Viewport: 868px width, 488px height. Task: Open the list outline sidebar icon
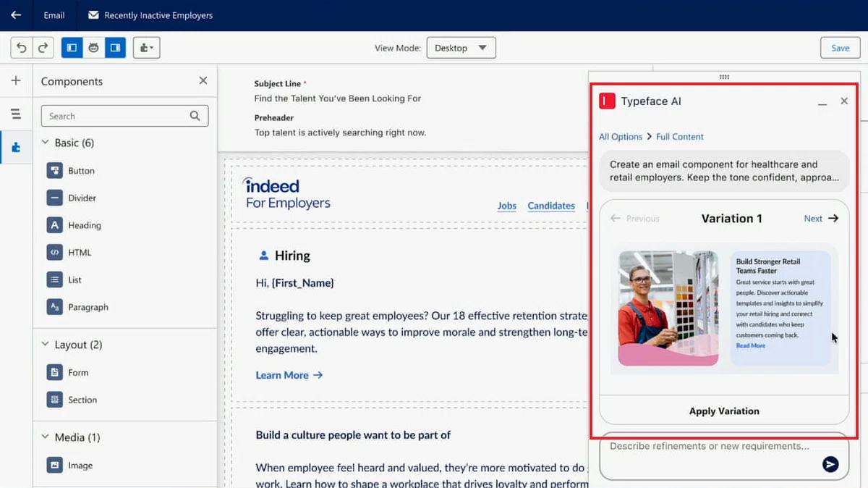[16, 114]
